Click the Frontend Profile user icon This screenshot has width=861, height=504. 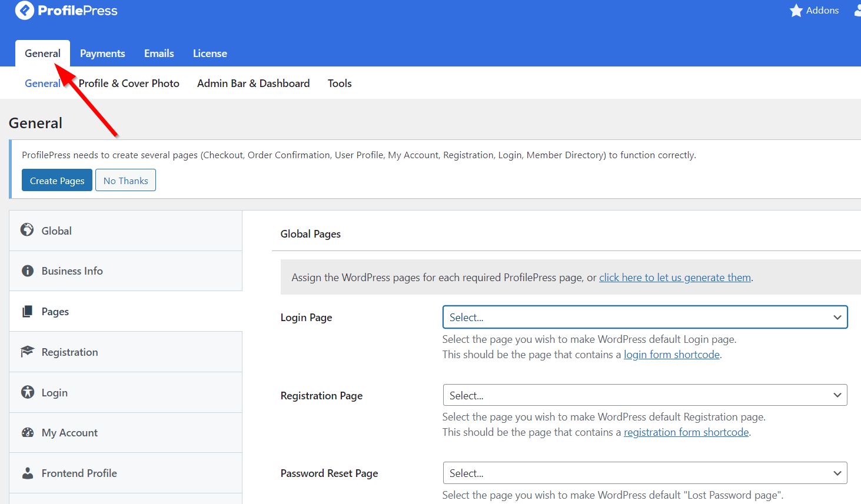click(x=28, y=473)
